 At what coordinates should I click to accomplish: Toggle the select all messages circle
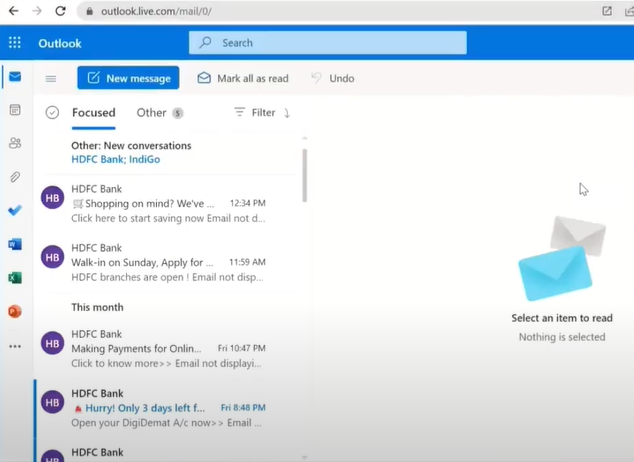[52, 112]
